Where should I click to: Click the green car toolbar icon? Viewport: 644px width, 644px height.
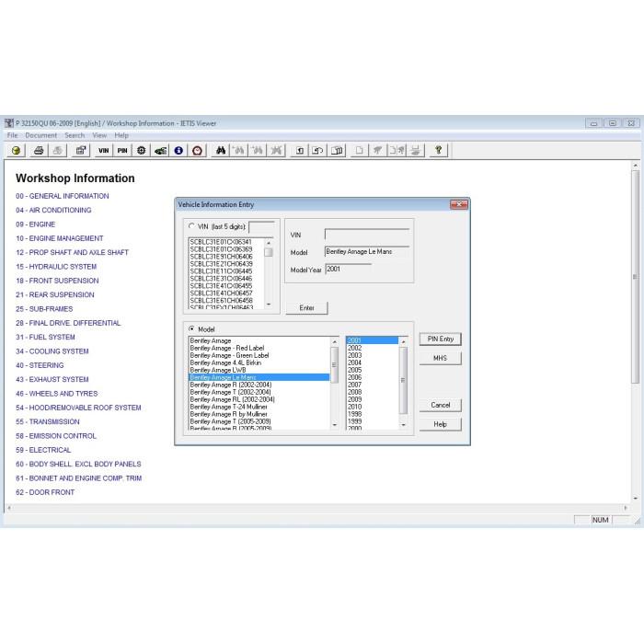pyautogui.click(x=160, y=151)
